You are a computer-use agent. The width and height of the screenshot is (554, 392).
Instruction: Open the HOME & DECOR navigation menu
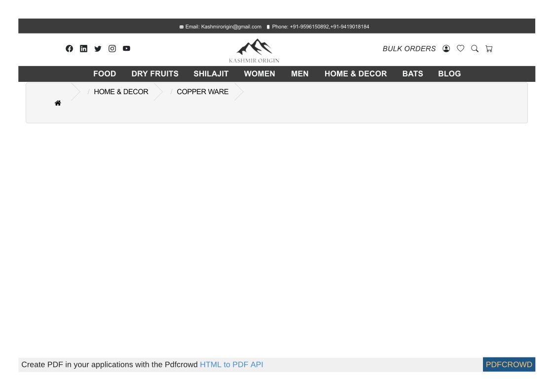356,73
